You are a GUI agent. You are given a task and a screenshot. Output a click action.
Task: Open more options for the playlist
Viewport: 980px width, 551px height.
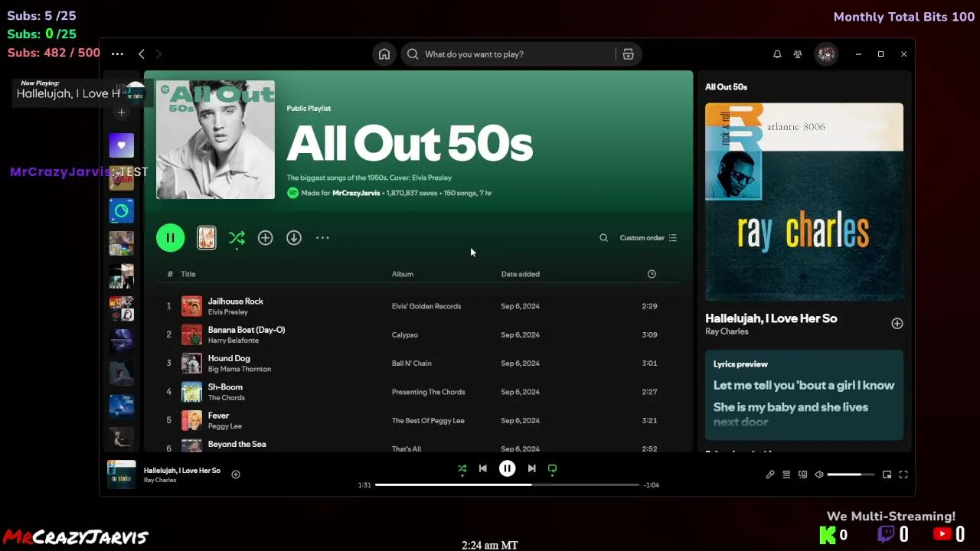tap(322, 238)
